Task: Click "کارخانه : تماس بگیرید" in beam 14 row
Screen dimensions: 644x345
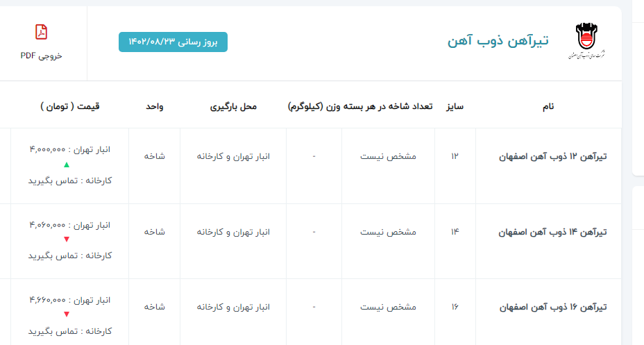Action: coord(69,255)
